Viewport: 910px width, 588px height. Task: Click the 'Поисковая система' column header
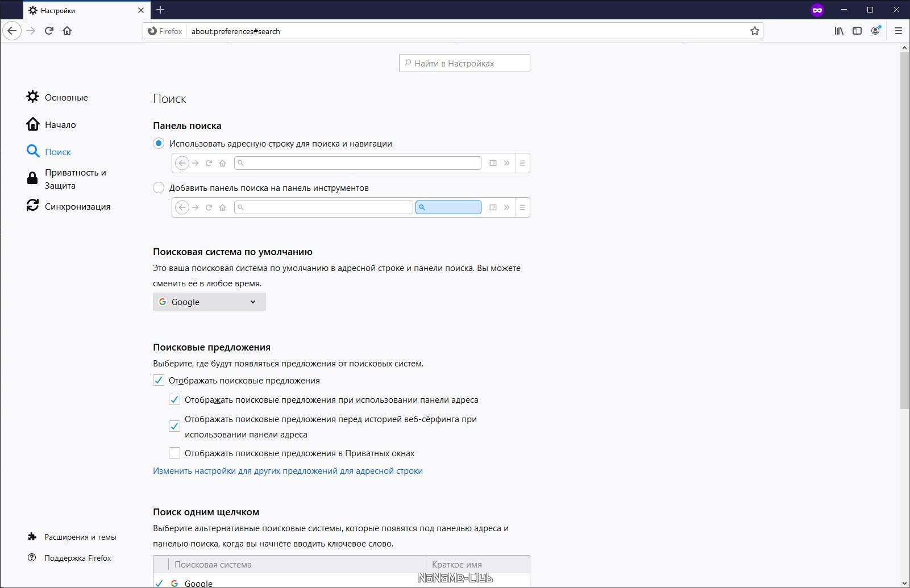pos(297,564)
